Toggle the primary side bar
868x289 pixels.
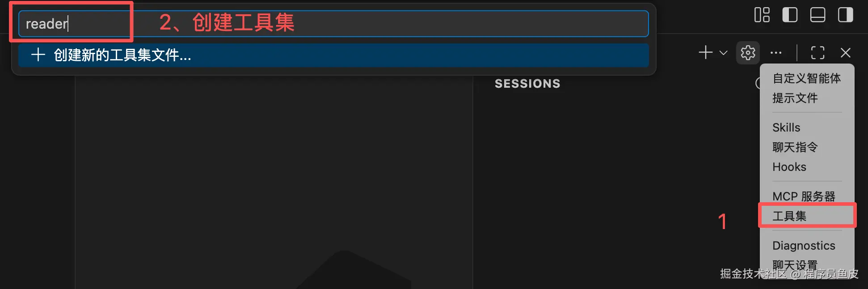[790, 15]
